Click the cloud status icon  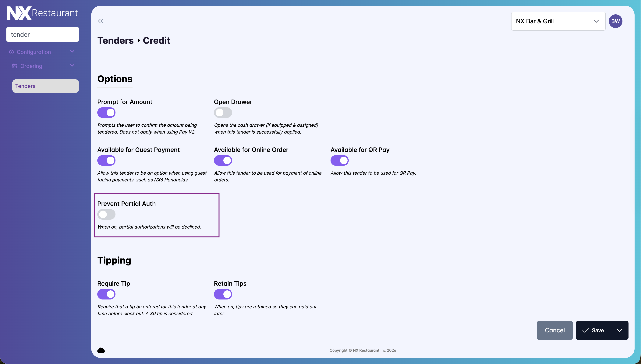(101, 350)
